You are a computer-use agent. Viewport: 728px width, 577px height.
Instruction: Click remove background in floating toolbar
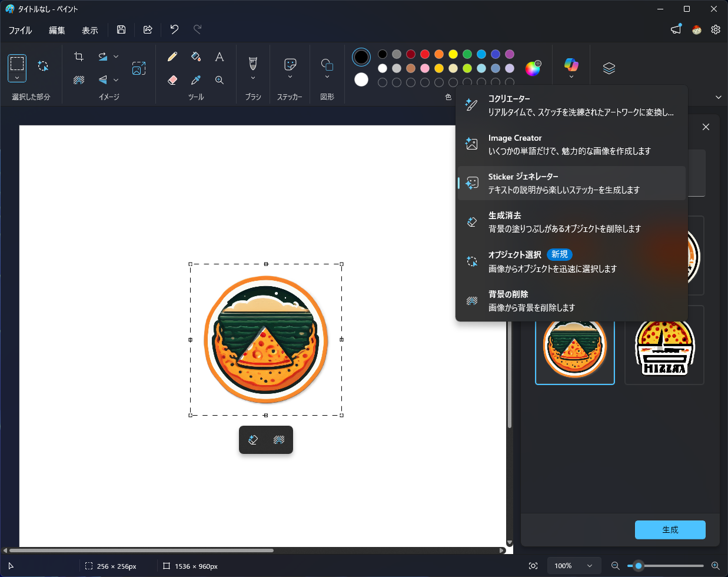(x=279, y=440)
